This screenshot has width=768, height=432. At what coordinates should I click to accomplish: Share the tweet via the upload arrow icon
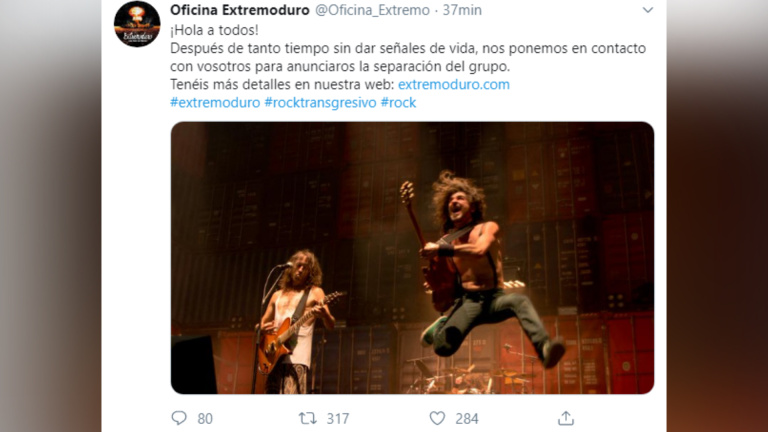tap(566, 418)
